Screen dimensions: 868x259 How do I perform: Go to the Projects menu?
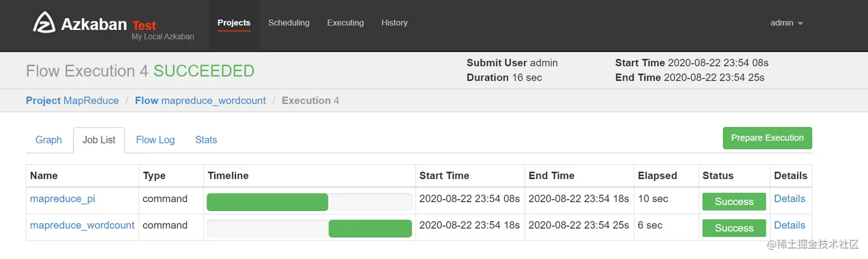pyautogui.click(x=234, y=23)
